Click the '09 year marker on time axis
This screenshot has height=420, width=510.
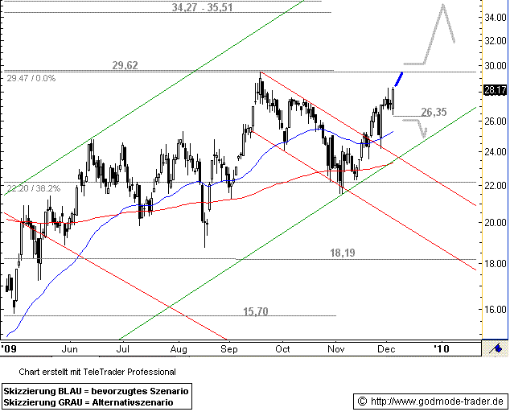[x=10, y=349]
